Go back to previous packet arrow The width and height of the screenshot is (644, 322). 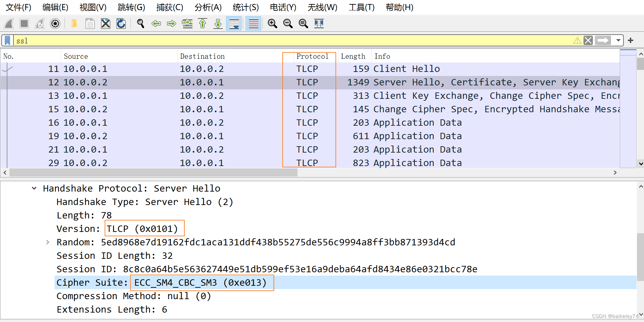[x=156, y=24]
